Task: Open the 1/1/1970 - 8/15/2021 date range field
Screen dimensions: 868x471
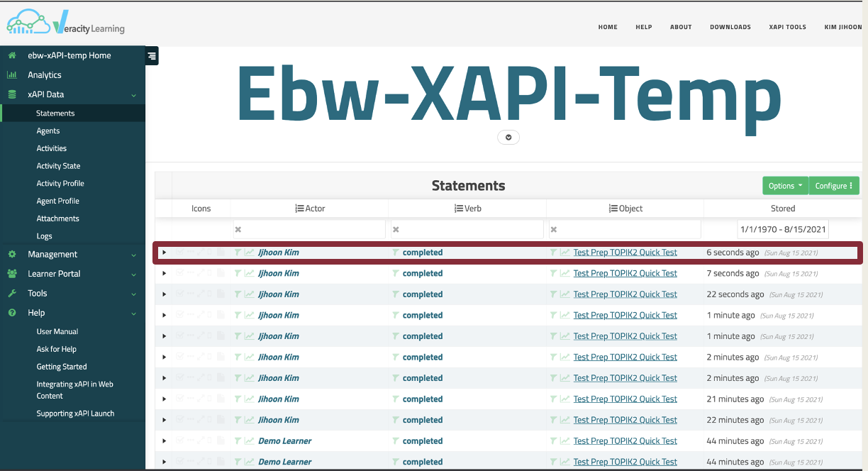Action: point(783,230)
